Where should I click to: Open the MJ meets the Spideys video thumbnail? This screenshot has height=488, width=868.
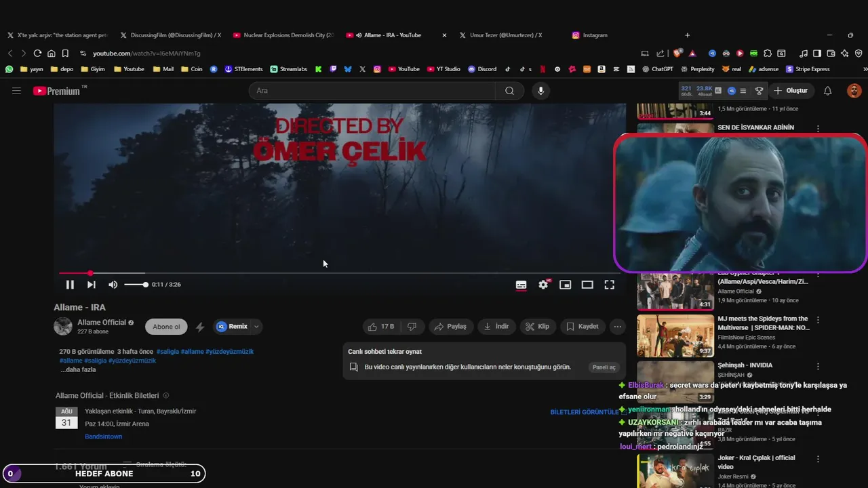(x=675, y=335)
